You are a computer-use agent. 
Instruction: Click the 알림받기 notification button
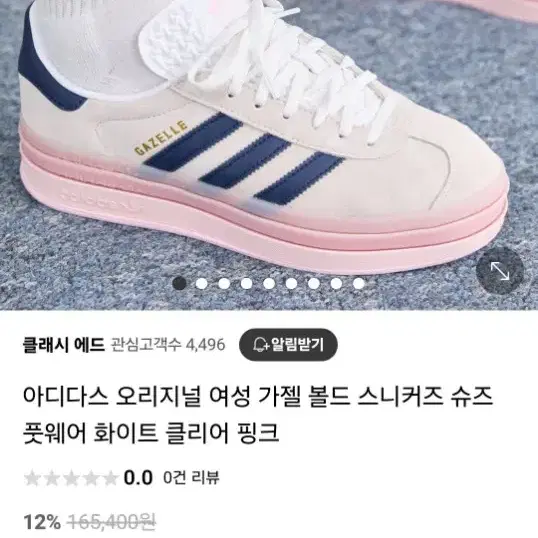[x=288, y=344]
